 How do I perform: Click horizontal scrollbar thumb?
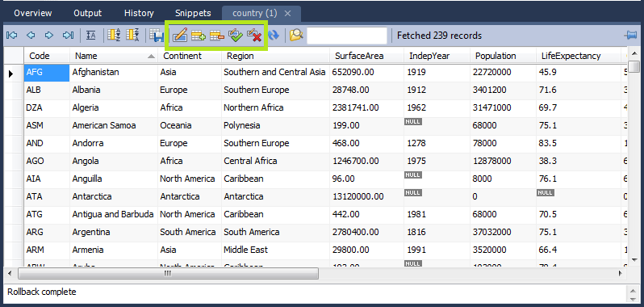coord(167,273)
